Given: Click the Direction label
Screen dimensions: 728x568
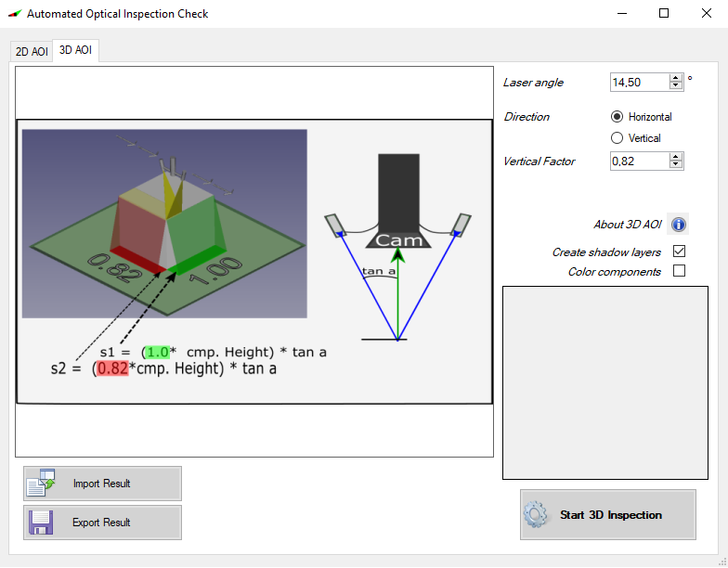Looking at the screenshot, I should pos(526,117).
